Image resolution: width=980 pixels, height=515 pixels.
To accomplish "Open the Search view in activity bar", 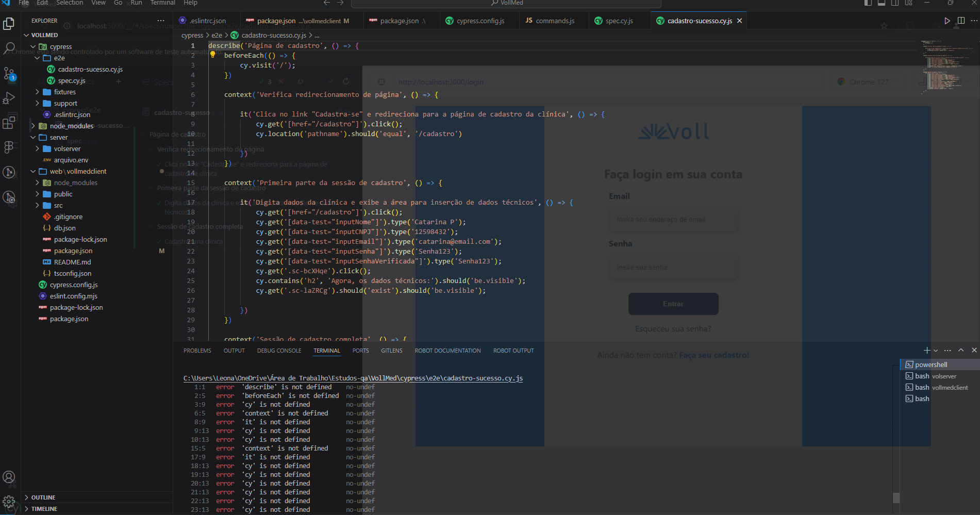I will [x=9, y=48].
